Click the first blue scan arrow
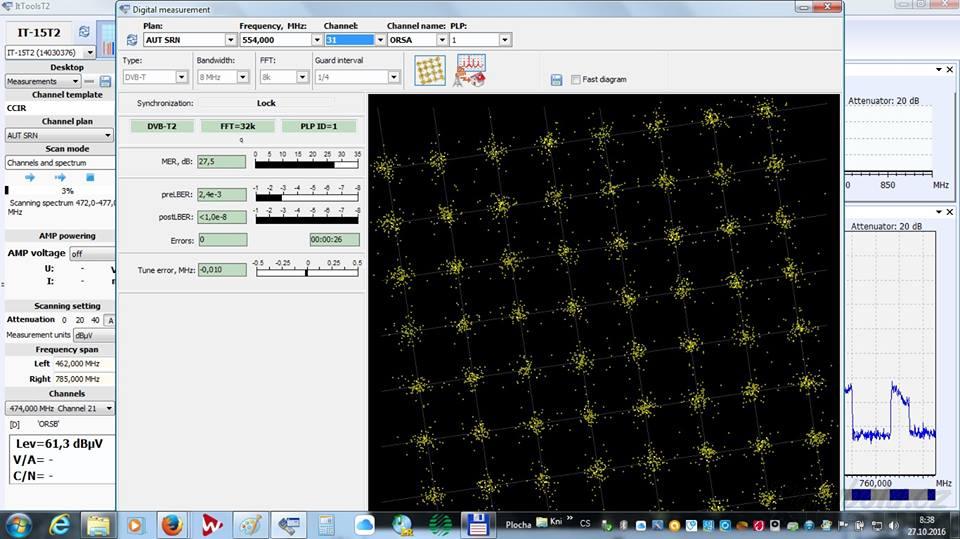960x539 pixels. (x=30, y=178)
